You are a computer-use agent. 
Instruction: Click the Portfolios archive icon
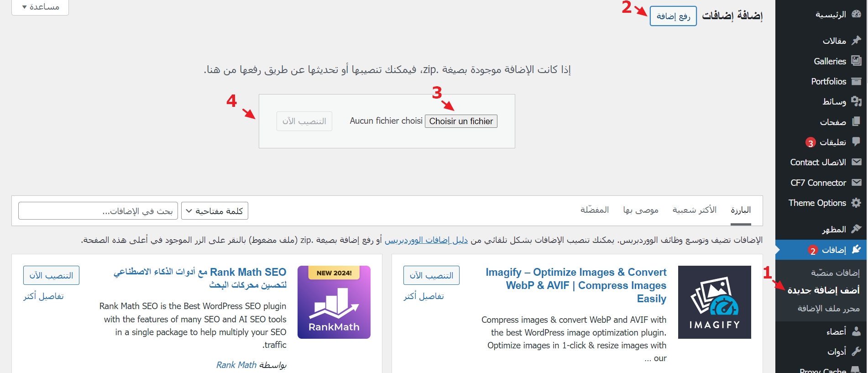[856, 81]
